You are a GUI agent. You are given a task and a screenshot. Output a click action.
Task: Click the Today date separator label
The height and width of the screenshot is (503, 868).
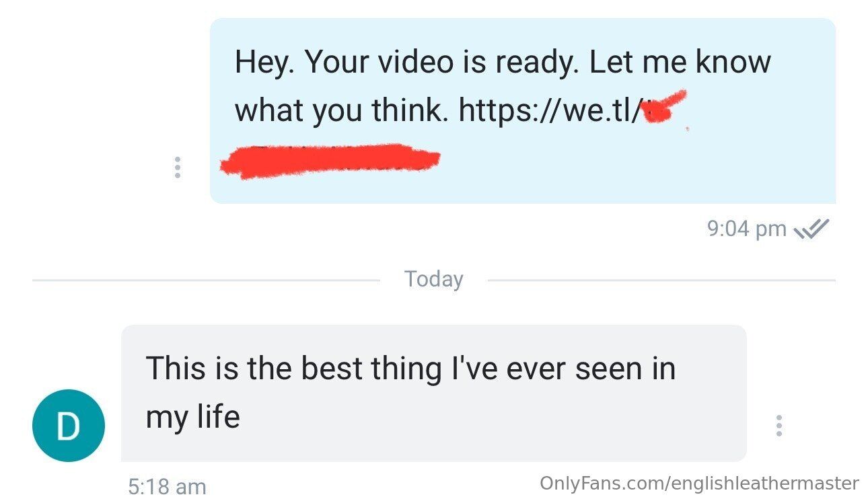pyautogui.click(x=434, y=279)
